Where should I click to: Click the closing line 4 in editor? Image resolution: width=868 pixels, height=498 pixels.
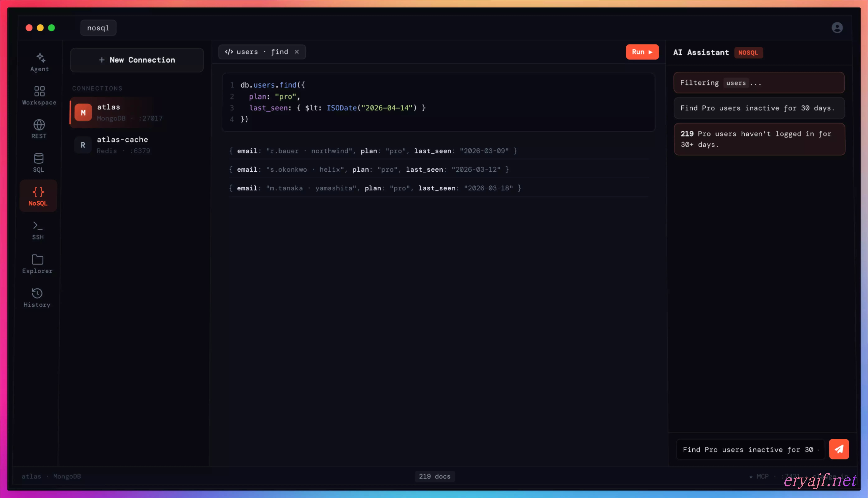pos(244,119)
